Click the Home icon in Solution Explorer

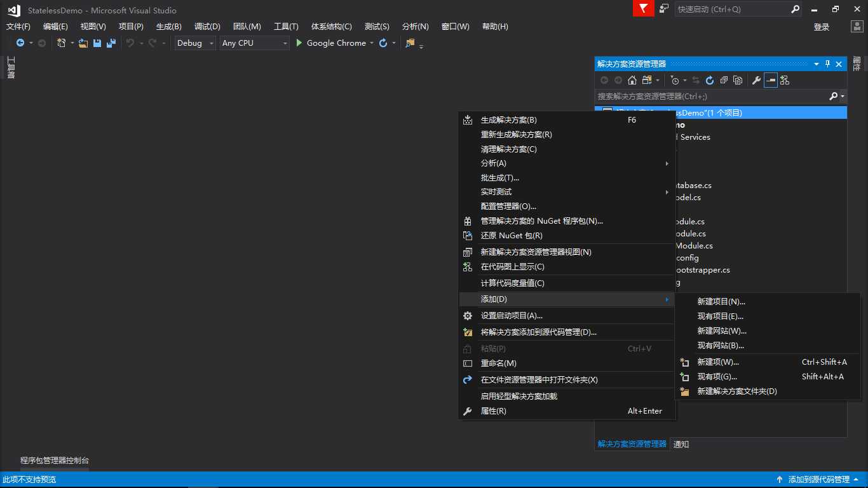[632, 80]
